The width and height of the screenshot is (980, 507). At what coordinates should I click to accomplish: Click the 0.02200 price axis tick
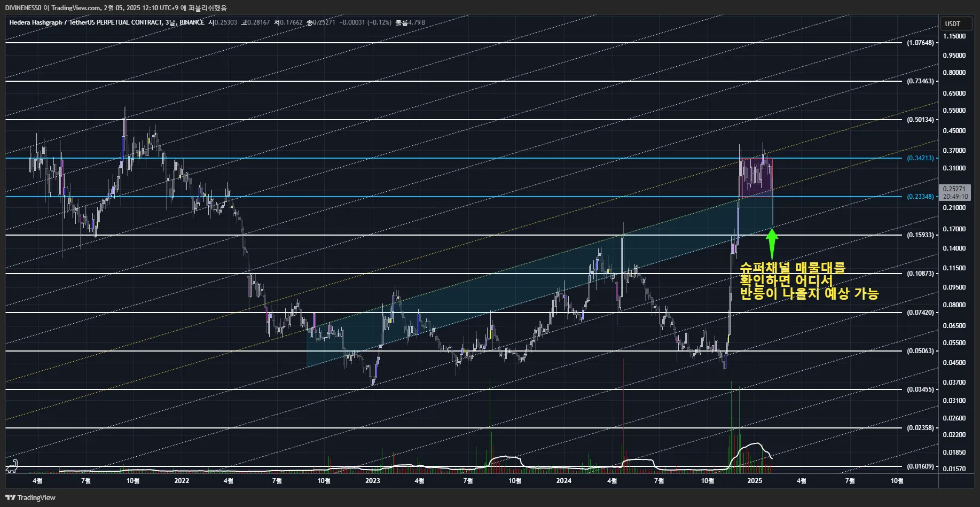pyautogui.click(x=954, y=435)
